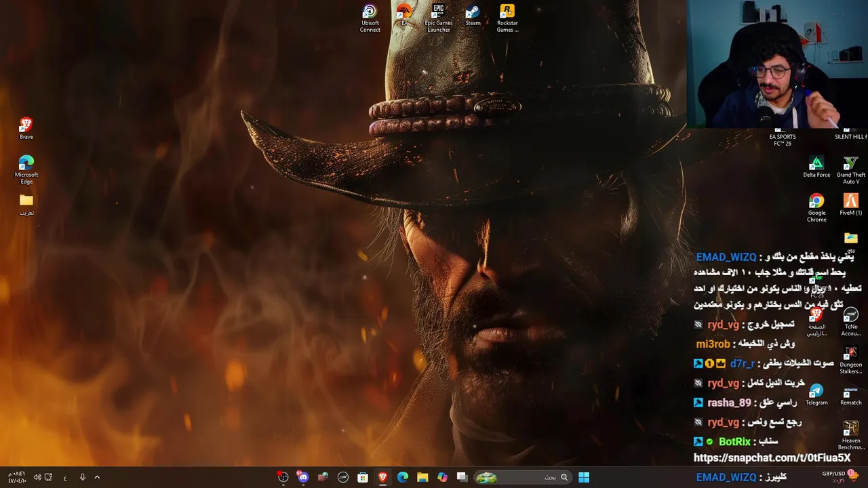Select the Rematch desktop shortcut

tap(850, 394)
